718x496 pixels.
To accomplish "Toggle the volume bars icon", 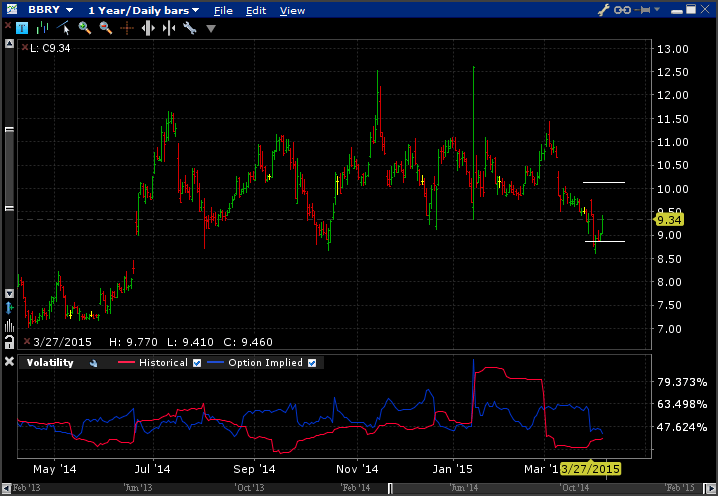I will click(x=9, y=326).
